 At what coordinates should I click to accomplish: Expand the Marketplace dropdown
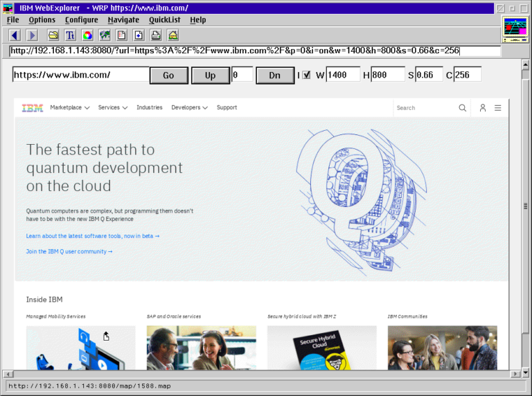[x=70, y=107]
